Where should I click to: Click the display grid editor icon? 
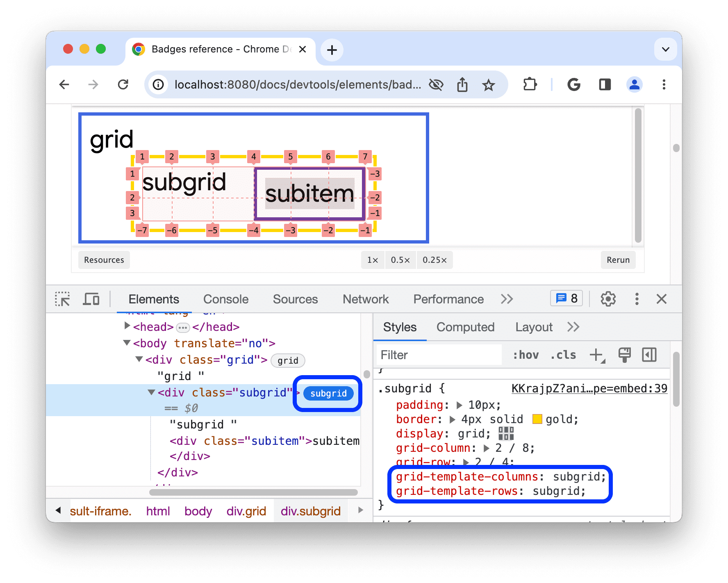click(506, 433)
